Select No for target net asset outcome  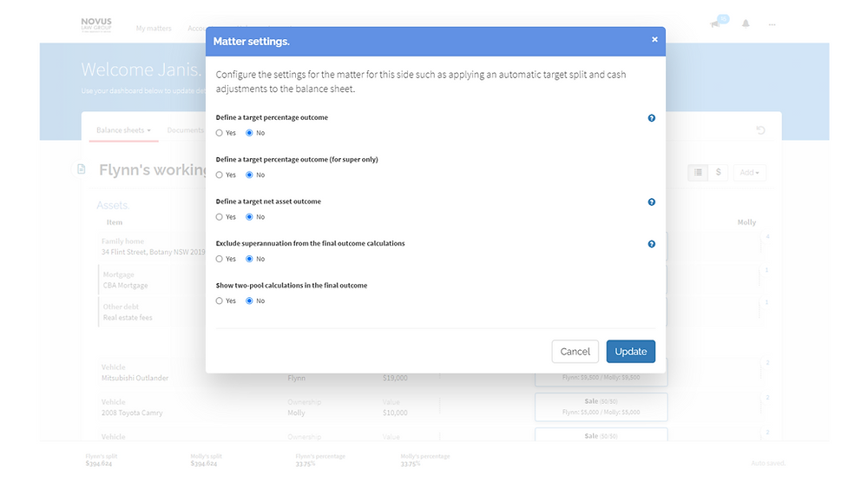coord(249,217)
